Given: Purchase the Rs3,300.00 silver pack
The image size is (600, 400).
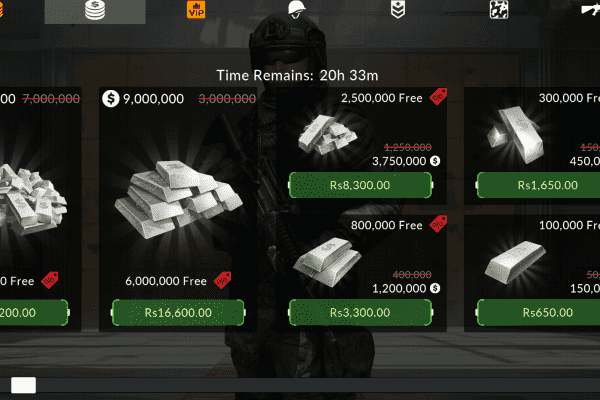Looking at the screenshot, I should click(x=360, y=313).
